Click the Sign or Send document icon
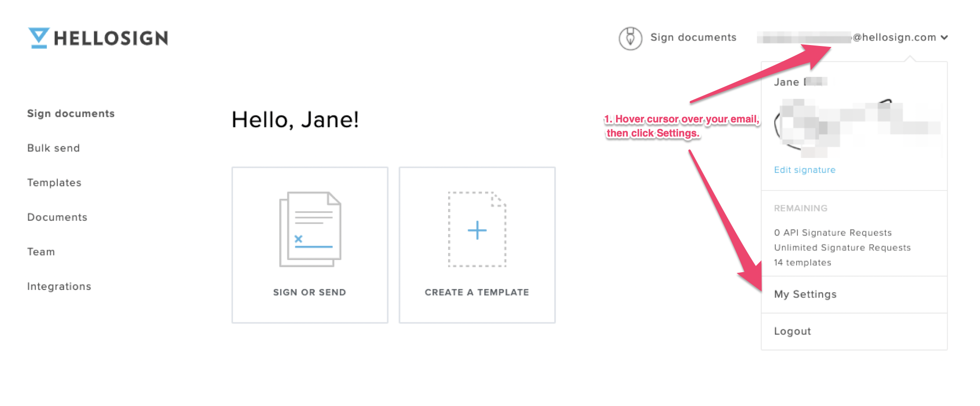The image size is (980, 406). [310, 229]
